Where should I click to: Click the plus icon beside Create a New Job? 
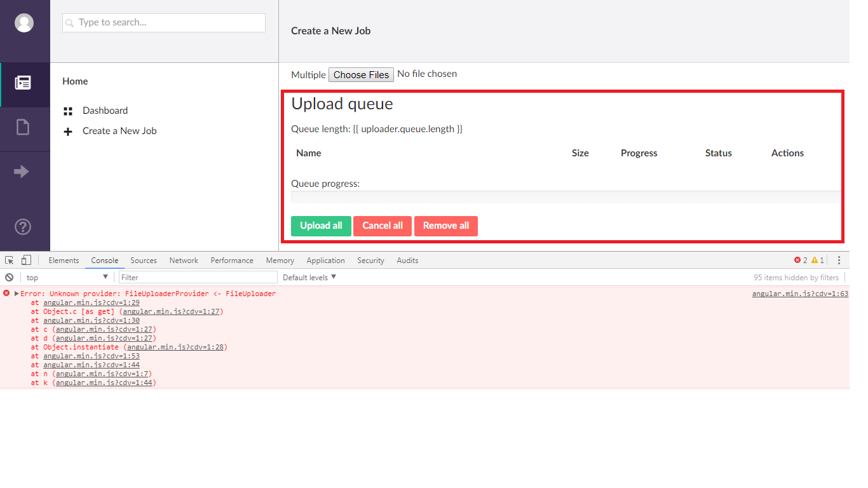(x=68, y=132)
